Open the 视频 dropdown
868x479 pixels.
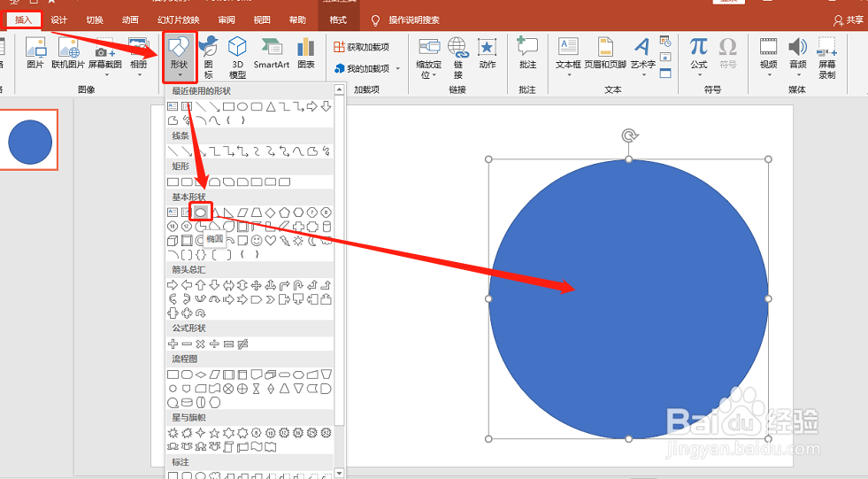769,57
